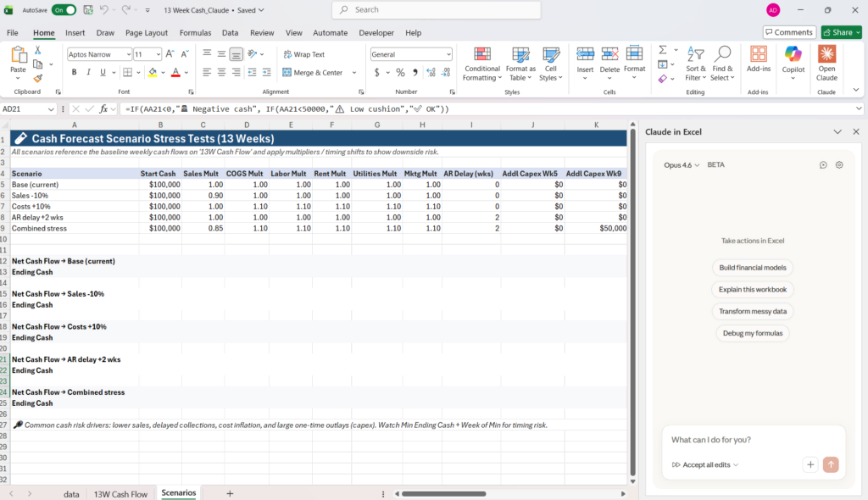Open Conditional Formatting menu

(x=482, y=64)
